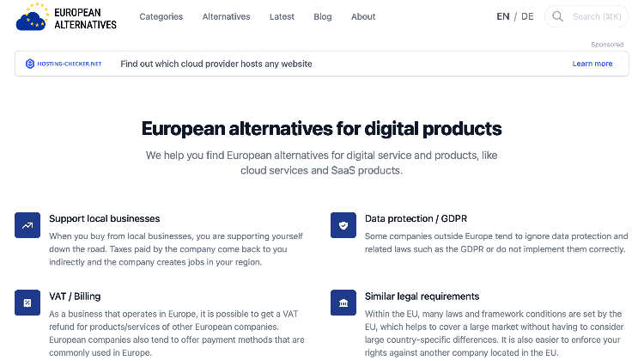The height and width of the screenshot is (361, 644).
Task: Click the Hosting-Checker.net hexagon logo
Action: [x=30, y=64]
